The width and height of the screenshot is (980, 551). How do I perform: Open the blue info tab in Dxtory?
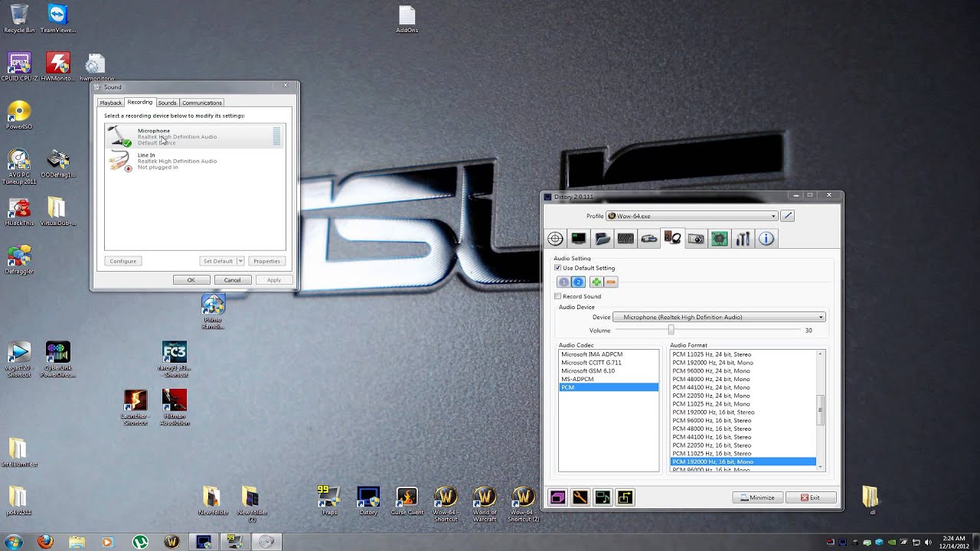(766, 239)
